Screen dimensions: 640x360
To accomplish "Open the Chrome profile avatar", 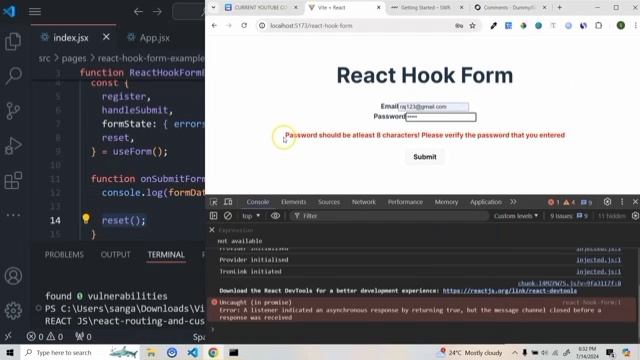I will point(621,26).
